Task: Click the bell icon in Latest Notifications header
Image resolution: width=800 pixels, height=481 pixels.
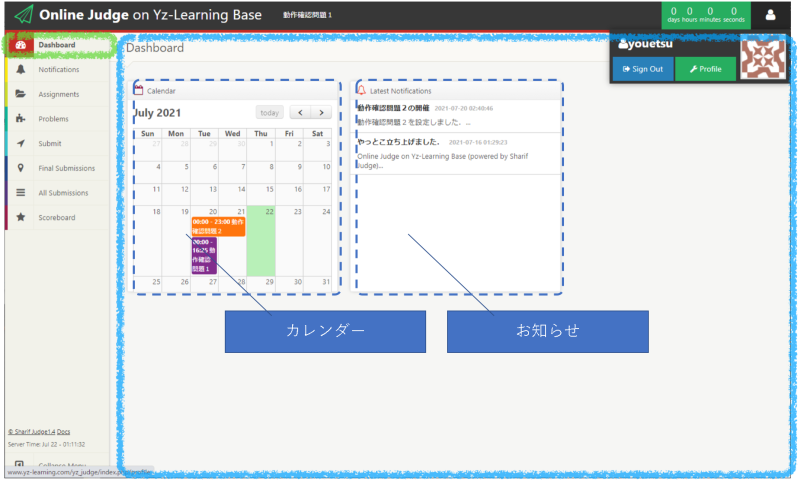Action: [x=361, y=90]
